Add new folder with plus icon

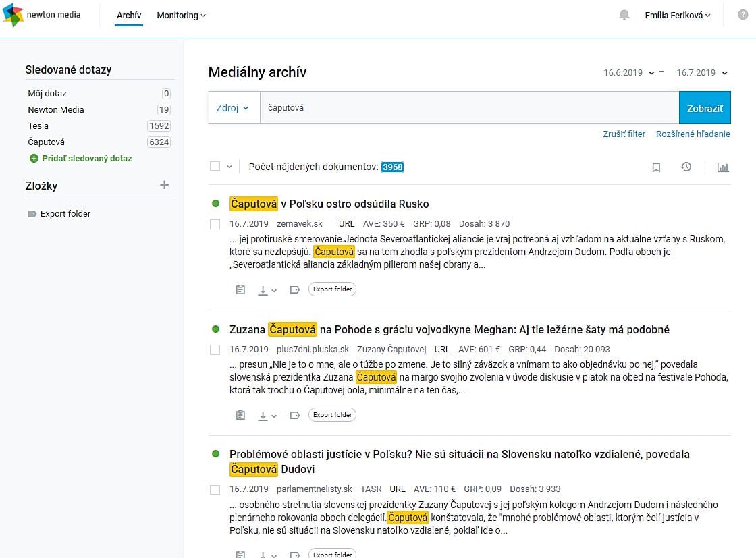pos(164,185)
